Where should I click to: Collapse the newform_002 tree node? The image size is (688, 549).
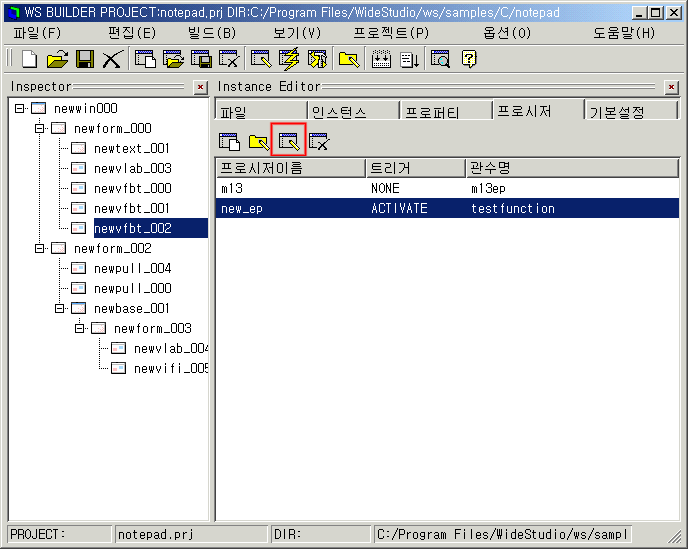[x=39, y=248]
